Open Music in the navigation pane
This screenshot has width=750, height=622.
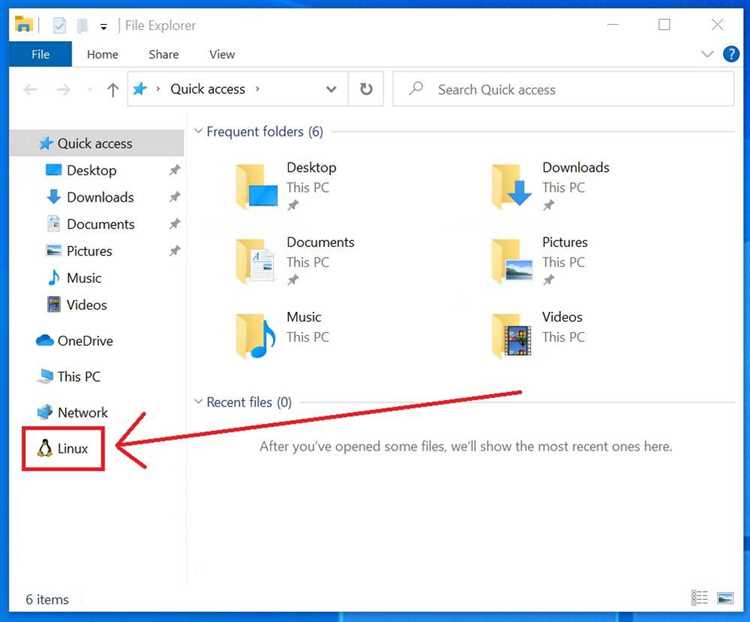84,278
